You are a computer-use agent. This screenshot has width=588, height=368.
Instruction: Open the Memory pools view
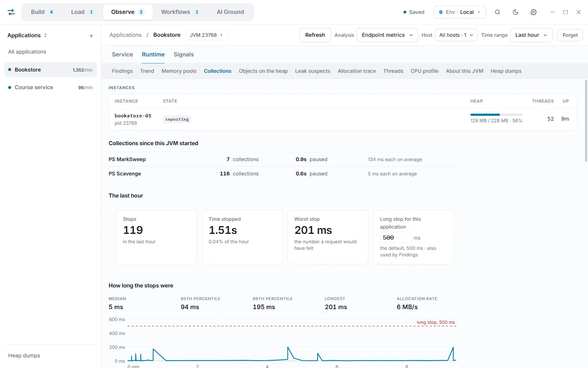click(179, 71)
